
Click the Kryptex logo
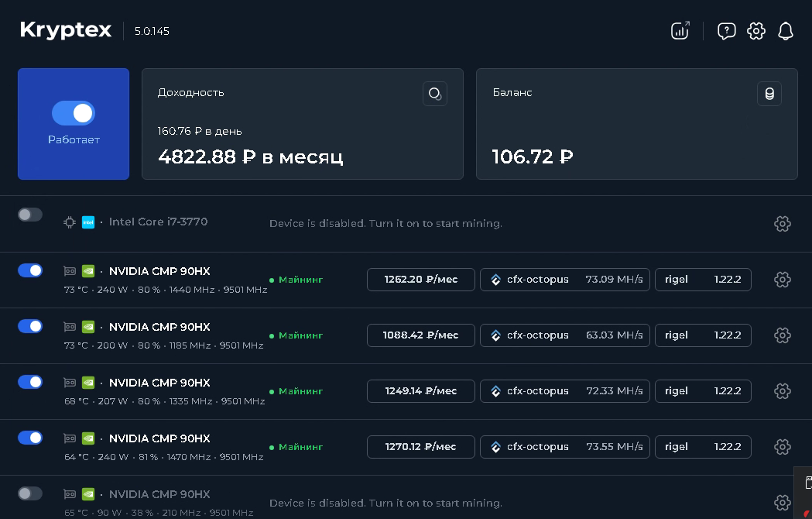(66, 30)
